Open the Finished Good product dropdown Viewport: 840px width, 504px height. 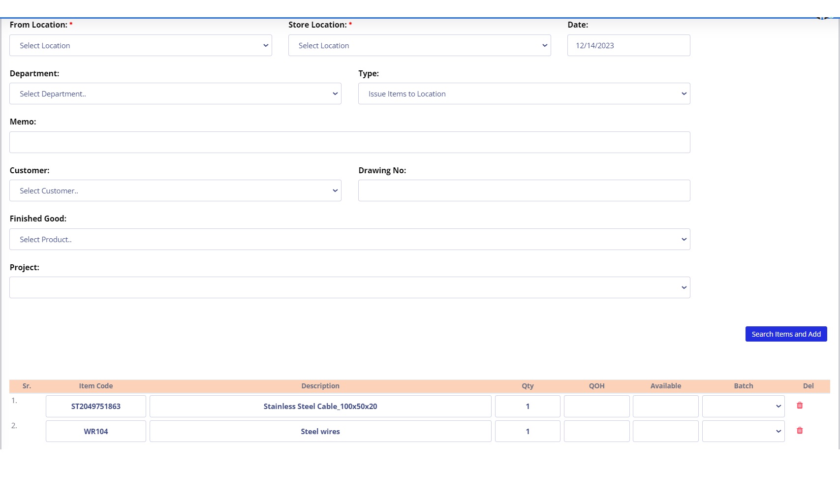tap(349, 239)
